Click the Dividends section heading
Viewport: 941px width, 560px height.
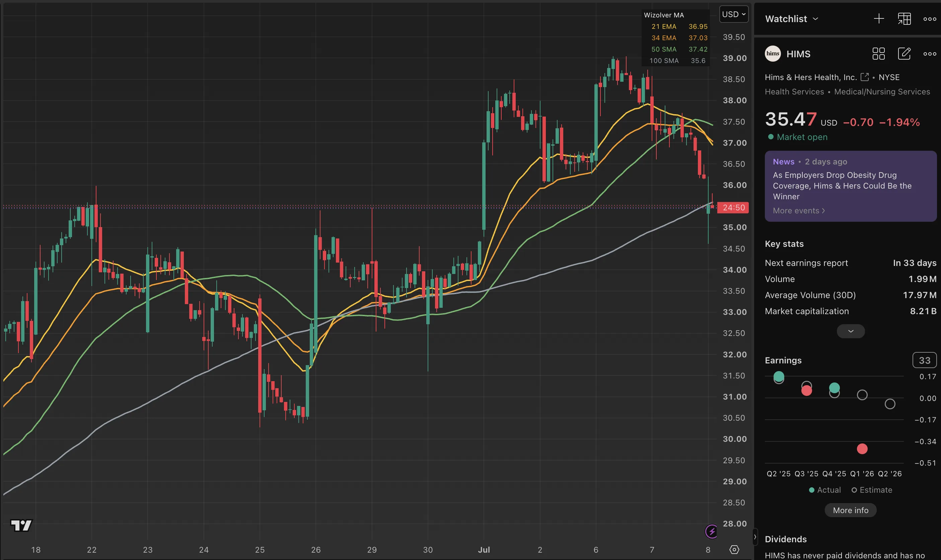coord(786,539)
